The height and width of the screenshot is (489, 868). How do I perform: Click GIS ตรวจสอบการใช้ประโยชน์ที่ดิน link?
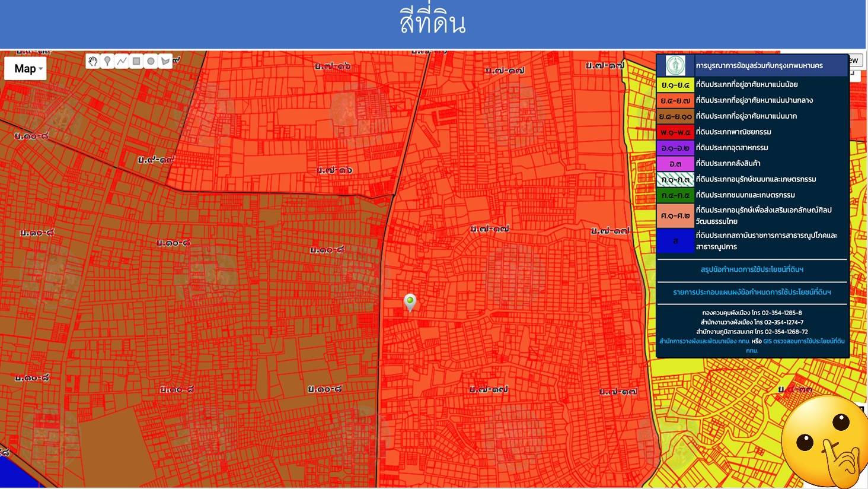click(803, 341)
